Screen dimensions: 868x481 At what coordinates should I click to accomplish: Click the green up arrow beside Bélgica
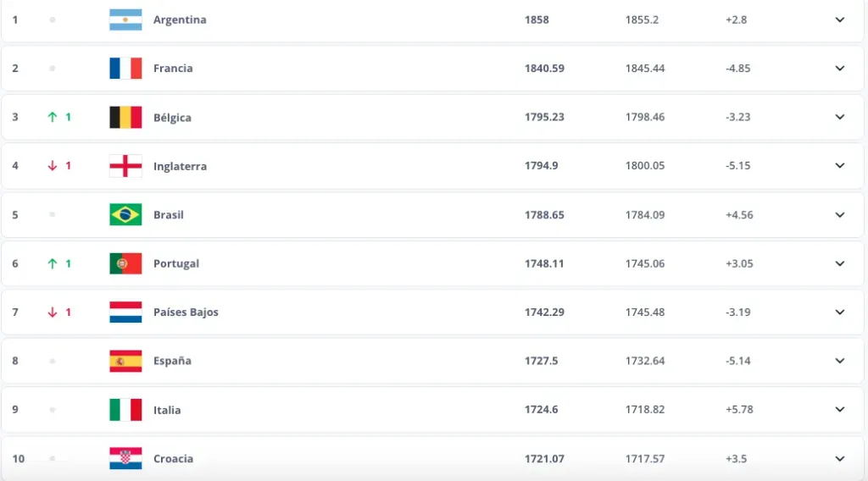tap(53, 118)
